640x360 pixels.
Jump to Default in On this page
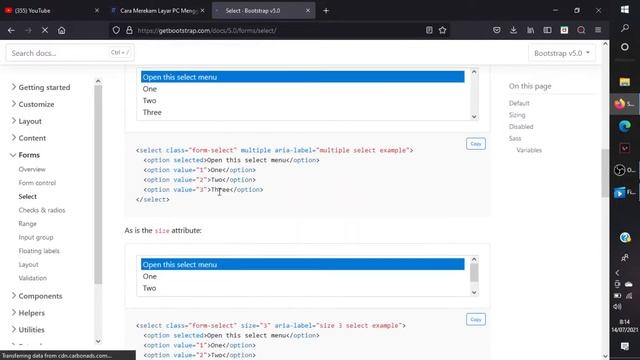pyautogui.click(x=519, y=103)
